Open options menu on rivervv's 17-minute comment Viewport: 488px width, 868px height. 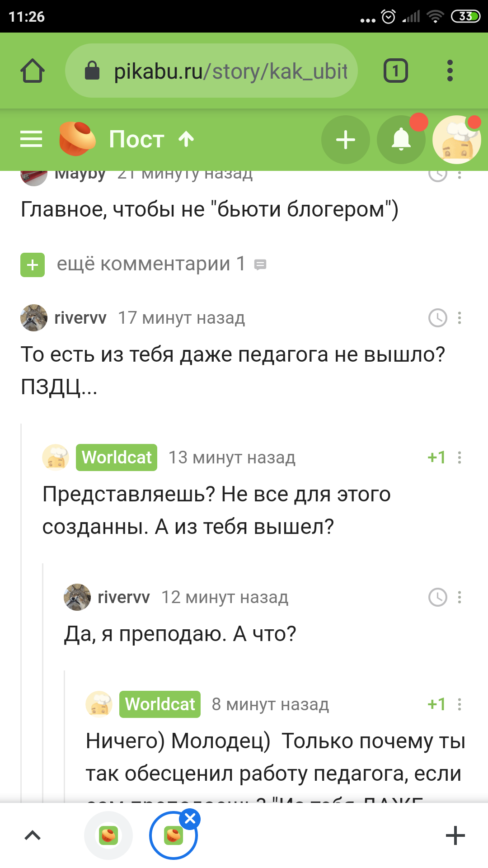(x=460, y=318)
